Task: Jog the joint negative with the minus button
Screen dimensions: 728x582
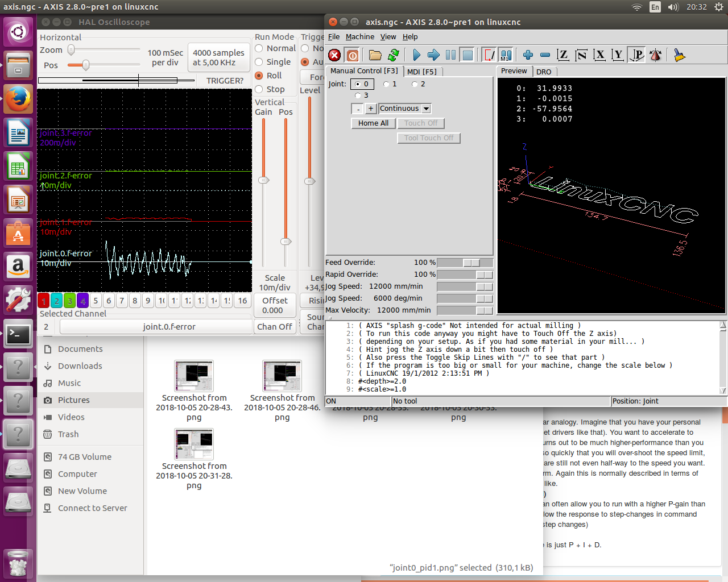Action: [x=358, y=109]
